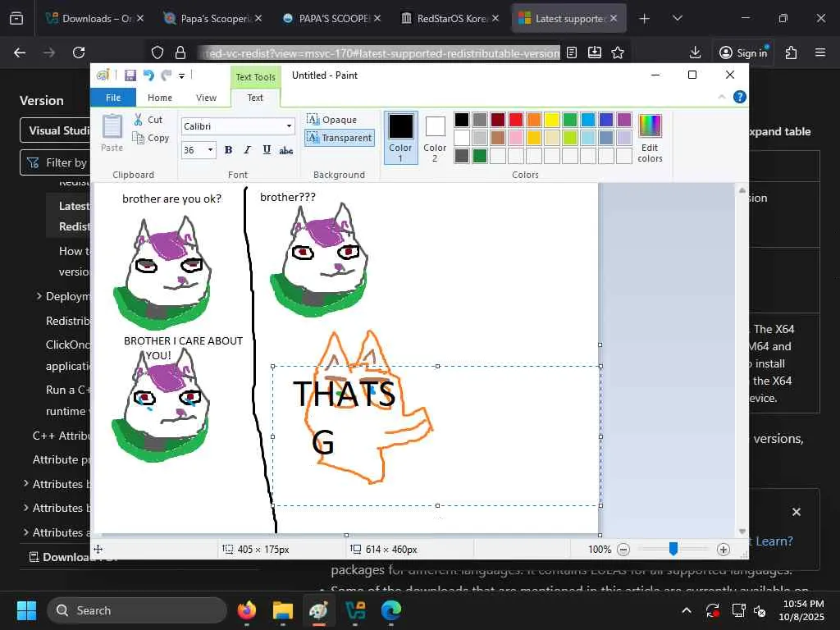
Task: Show hidden system tray icons
Action: (687, 610)
